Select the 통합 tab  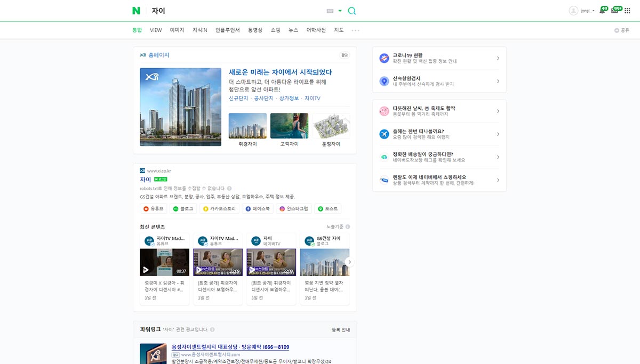[x=137, y=30]
